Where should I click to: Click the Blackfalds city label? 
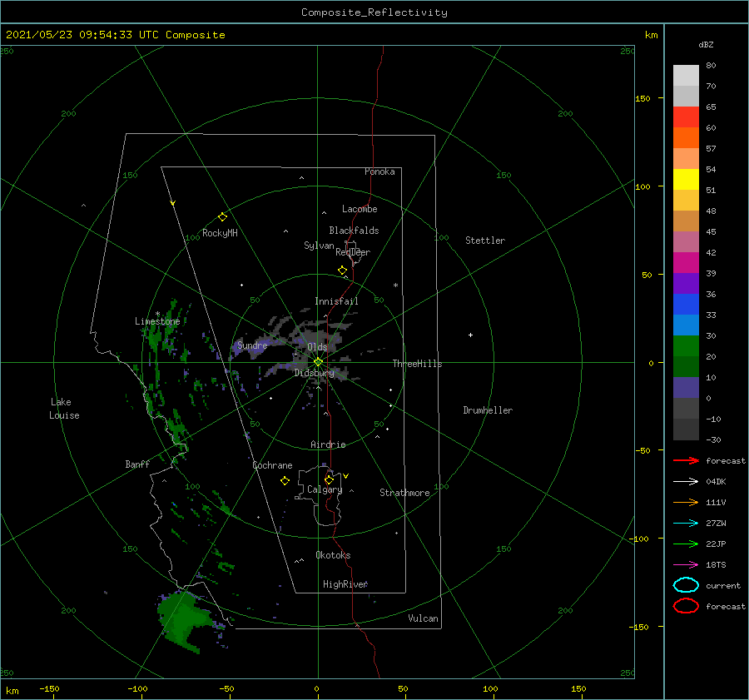(x=354, y=231)
